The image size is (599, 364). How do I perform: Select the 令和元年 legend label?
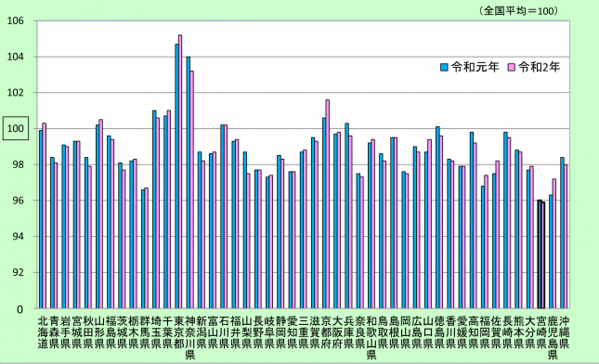pos(475,67)
